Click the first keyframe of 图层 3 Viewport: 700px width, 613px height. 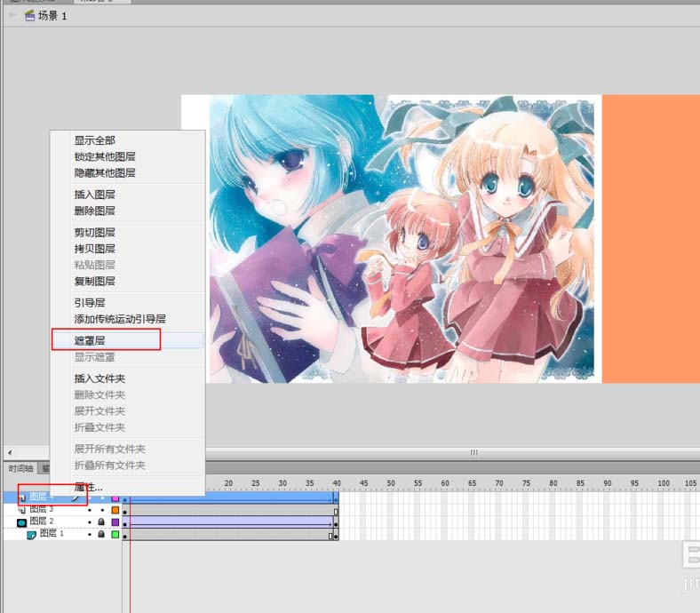pyautogui.click(x=125, y=512)
